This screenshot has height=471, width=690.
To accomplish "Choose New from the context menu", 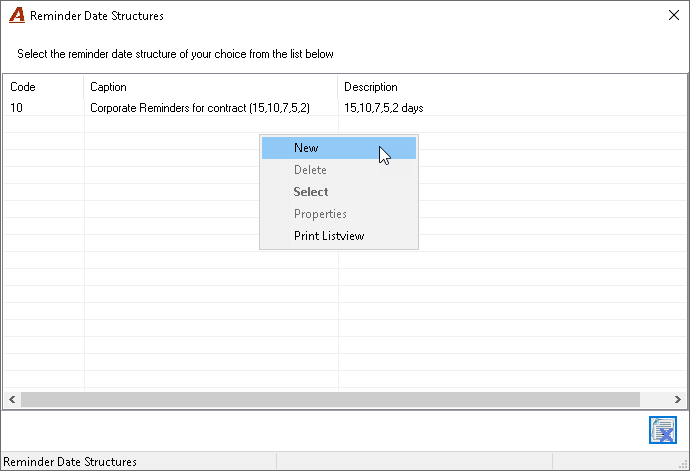I will (338, 148).
